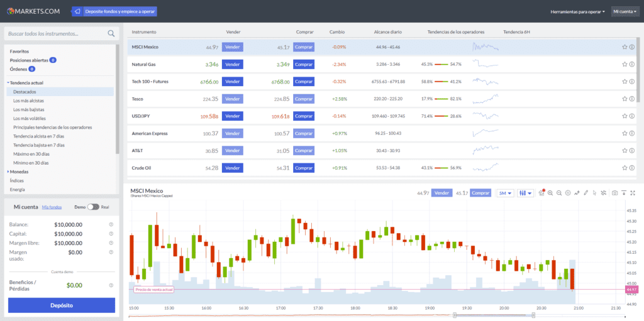Open info icon for Natural Gas
This screenshot has width=644, height=321.
(631, 65)
